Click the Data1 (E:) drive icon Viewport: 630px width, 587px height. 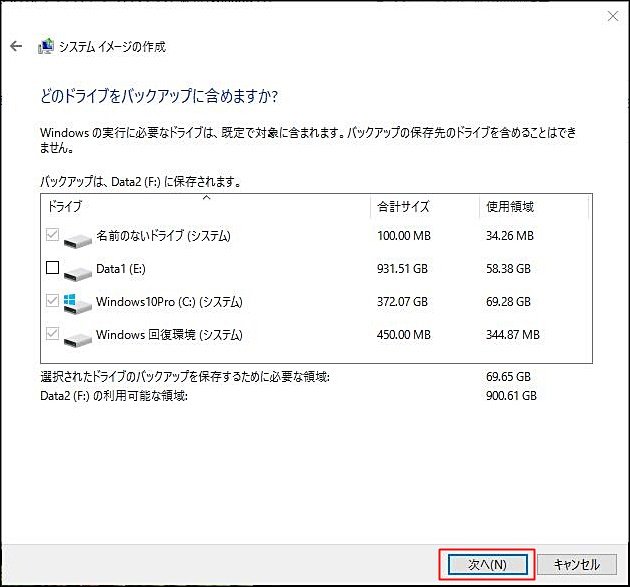(77, 272)
